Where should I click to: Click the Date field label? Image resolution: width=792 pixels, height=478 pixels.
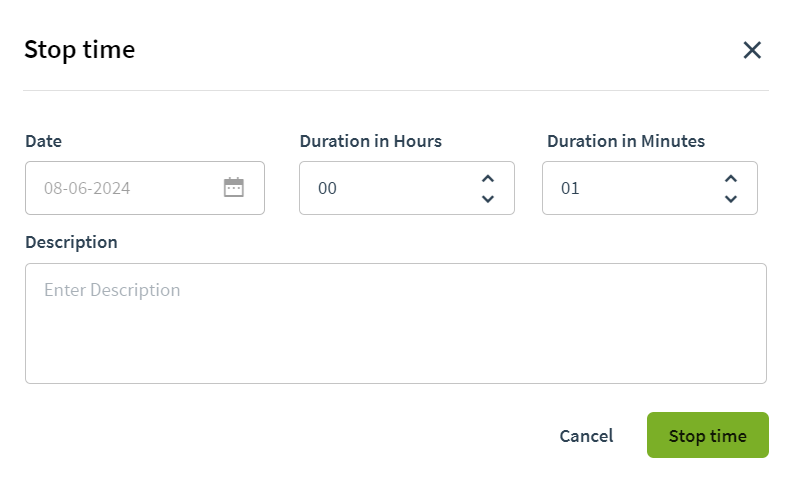[43, 141]
